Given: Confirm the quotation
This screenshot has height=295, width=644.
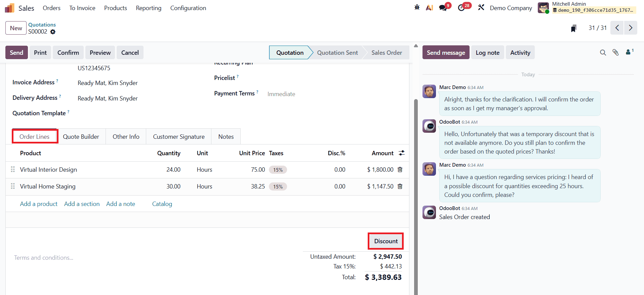Looking at the screenshot, I should point(68,52).
